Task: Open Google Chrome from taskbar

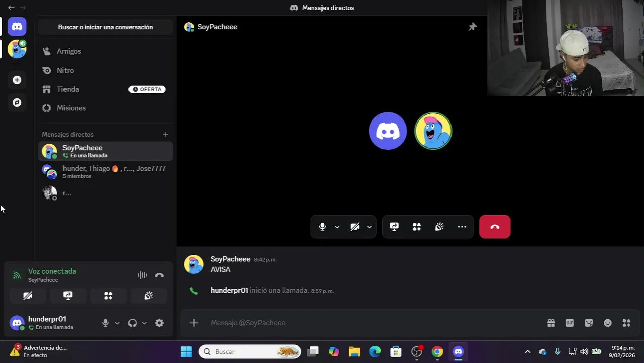Action: click(x=437, y=352)
